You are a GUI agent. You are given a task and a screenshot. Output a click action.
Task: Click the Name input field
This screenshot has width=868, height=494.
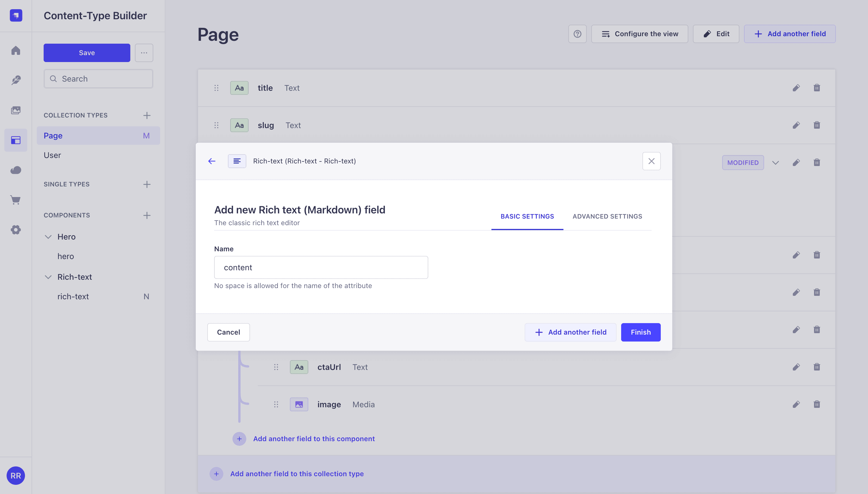[x=321, y=267]
